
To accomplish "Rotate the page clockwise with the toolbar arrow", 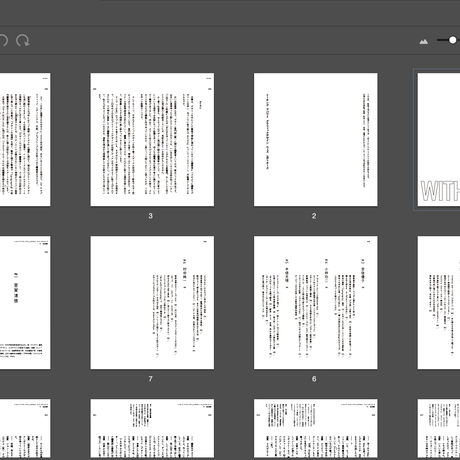I will 23,41.
